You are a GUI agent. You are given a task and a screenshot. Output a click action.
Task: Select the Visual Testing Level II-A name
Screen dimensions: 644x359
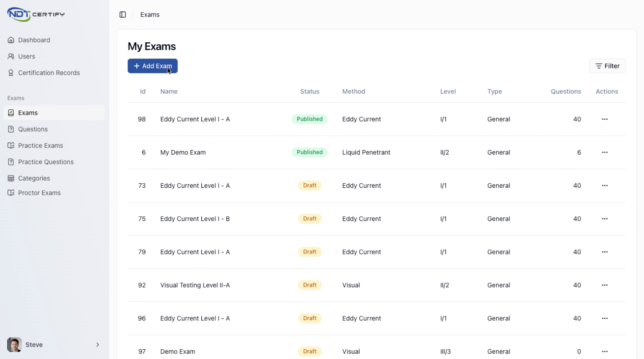[x=195, y=285]
